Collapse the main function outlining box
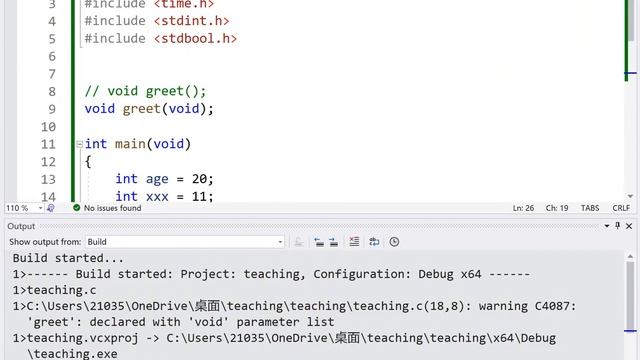This screenshot has width=640, height=360. coord(80,144)
